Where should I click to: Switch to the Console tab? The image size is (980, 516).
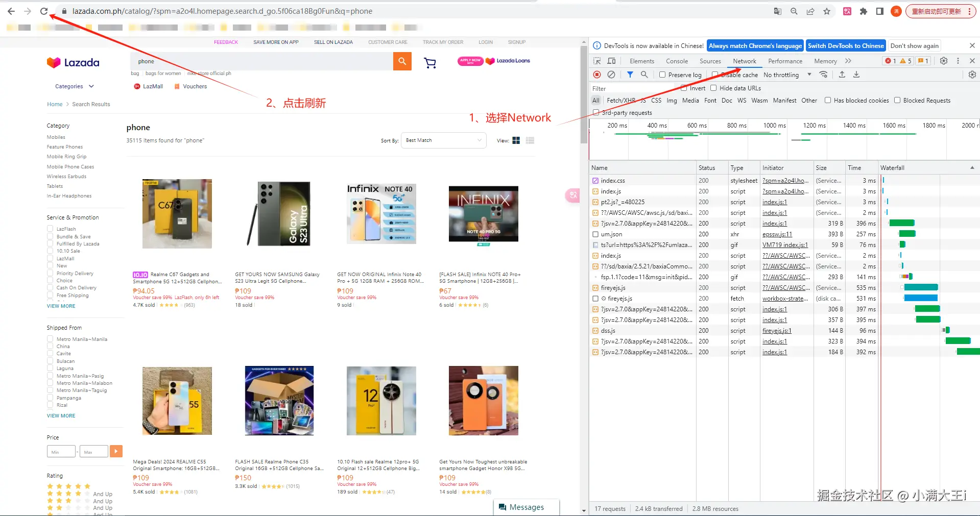(677, 61)
